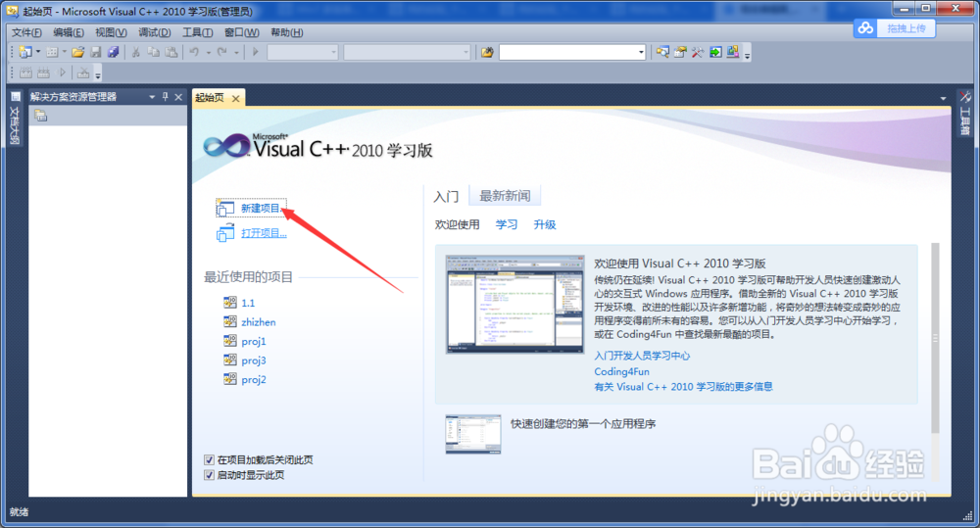
Task: Click the Save All icon
Action: tap(113, 53)
